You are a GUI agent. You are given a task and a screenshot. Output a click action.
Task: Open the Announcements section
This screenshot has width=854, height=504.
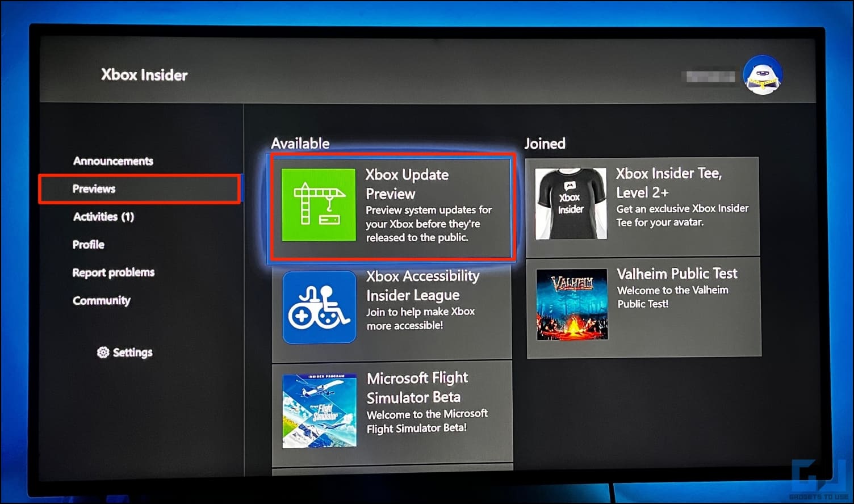(x=113, y=161)
